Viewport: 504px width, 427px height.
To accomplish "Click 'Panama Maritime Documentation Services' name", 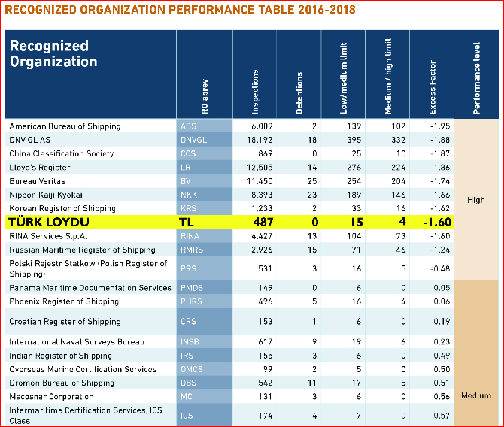I will pyautogui.click(x=90, y=288).
